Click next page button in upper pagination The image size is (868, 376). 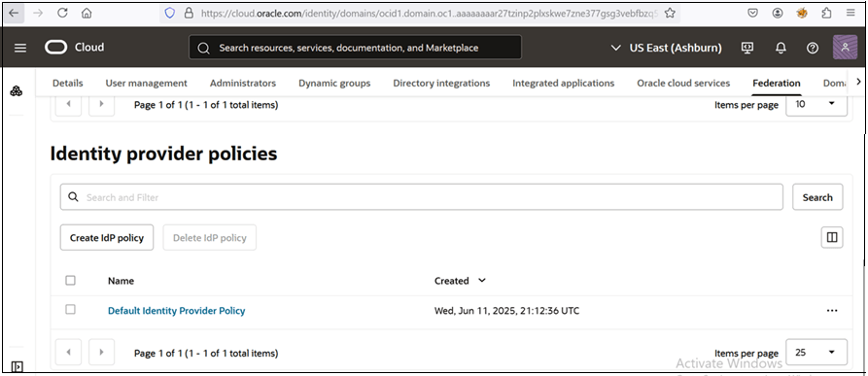click(101, 105)
